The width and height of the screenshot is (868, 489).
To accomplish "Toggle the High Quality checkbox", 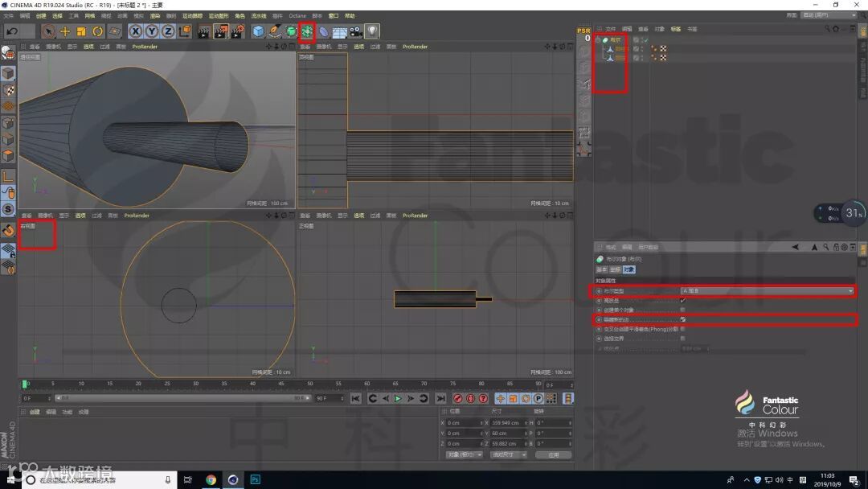I will (x=682, y=300).
